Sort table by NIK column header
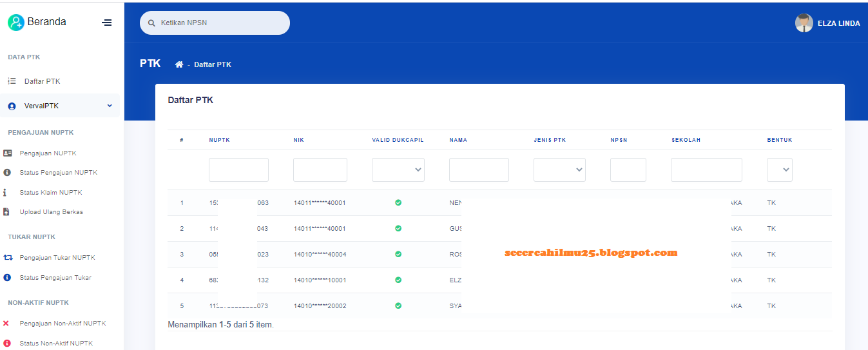868x350 pixels. pyautogui.click(x=298, y=140)
